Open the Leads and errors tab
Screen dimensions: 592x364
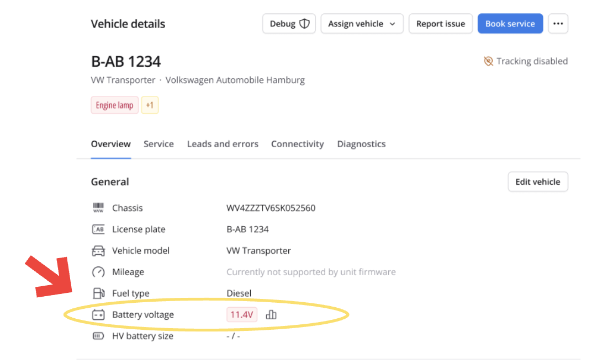tap(223, 144)
